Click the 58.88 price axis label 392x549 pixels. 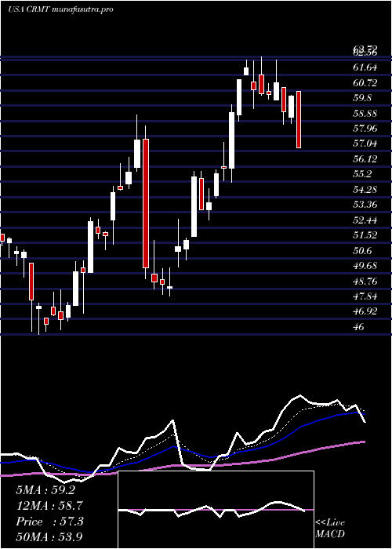[365, 113]
